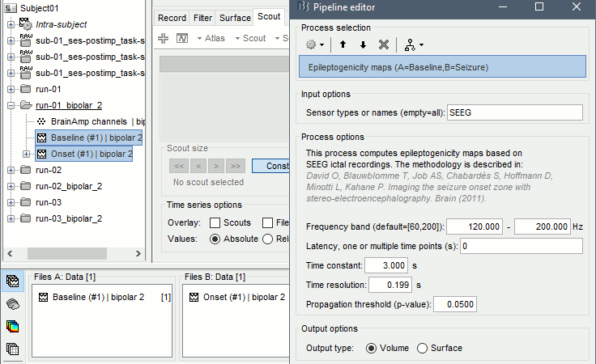The height and width of the screenshot is (364, 596).
Task: Move selected process up with arrow
Action: point(343,44)
